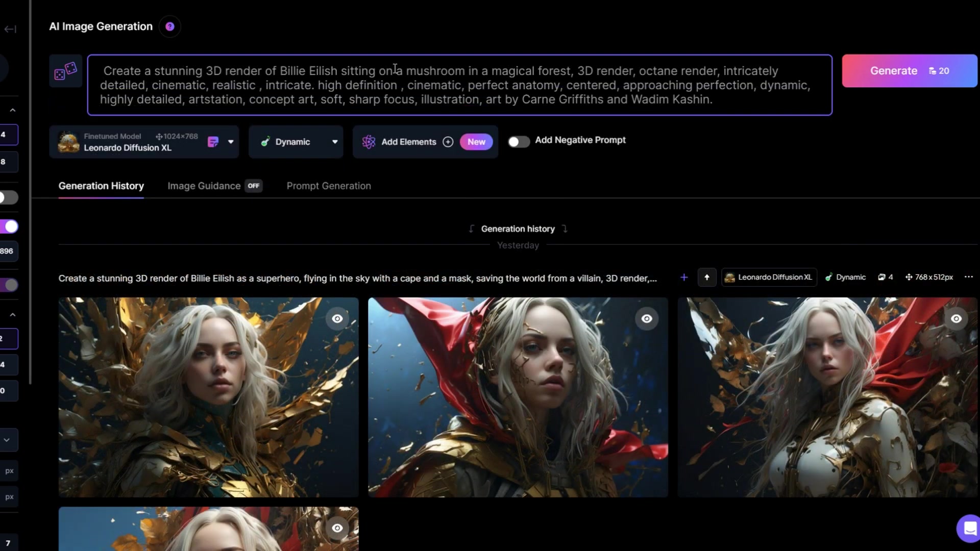The width and height of the screenshot is (980, 551).
Task: Click the Generate button
Action: (909, 71)
